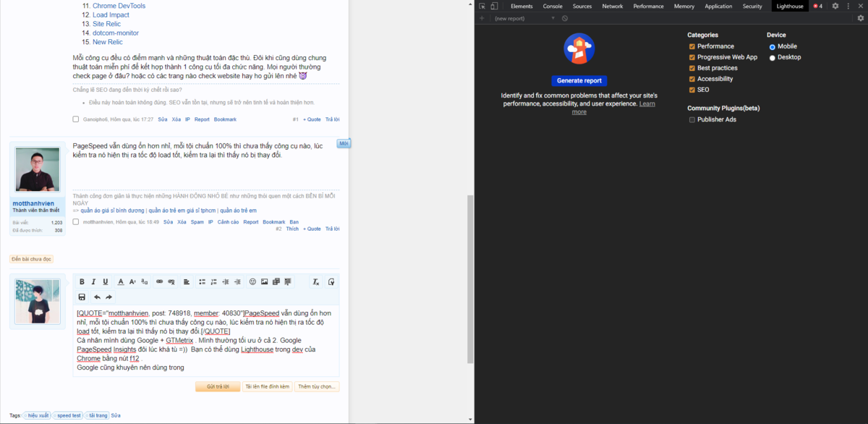868x424 pixels.
Task: Redo the last edit in the editor
Action: click(x=109, y=297)
